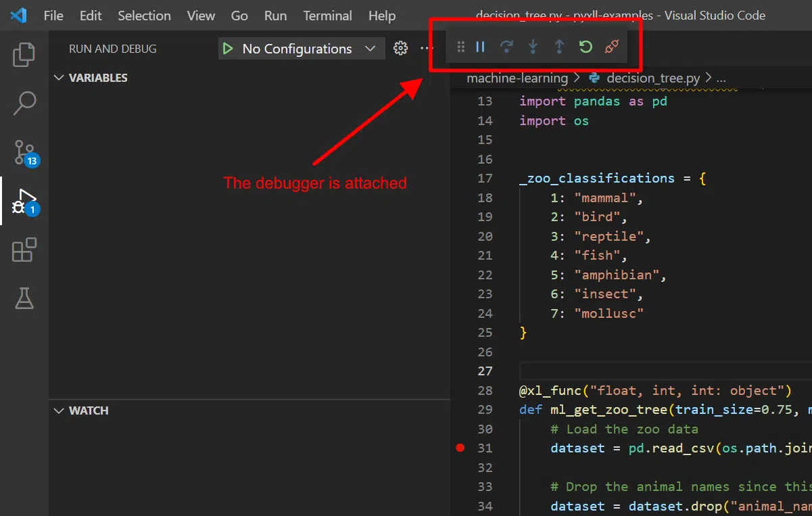Open the decision_tree.py breadcrumb
The width and height of the screenshot is (812, 516).
pyautogui.click(x=653, y=78)
